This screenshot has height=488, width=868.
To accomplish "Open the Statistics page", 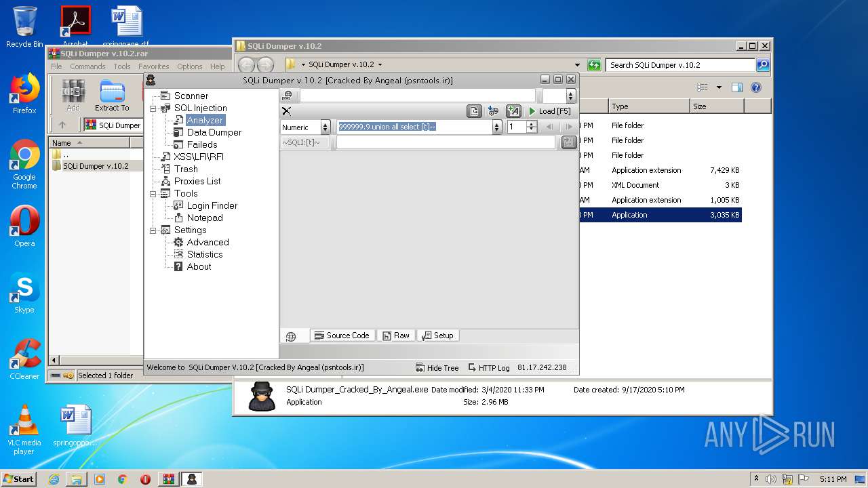I will [x=204, y=254].
